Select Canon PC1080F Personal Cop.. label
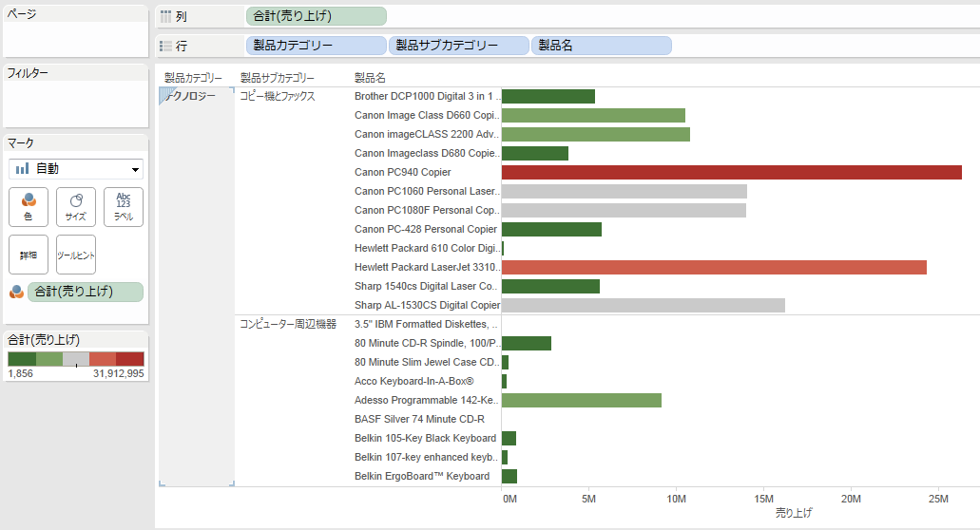Screen dimensions: 980x530 [427, 210]
